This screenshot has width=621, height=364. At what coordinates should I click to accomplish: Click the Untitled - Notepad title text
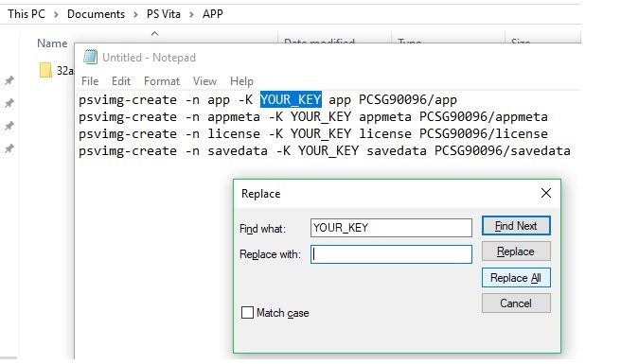149,58
